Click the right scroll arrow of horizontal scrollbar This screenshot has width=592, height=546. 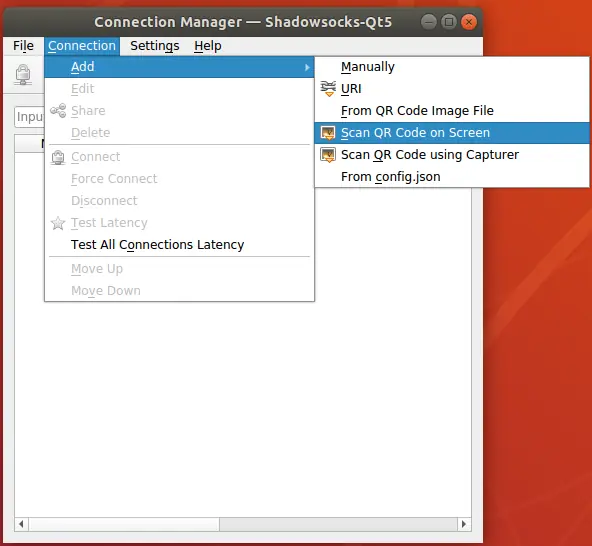click(464, 524)
